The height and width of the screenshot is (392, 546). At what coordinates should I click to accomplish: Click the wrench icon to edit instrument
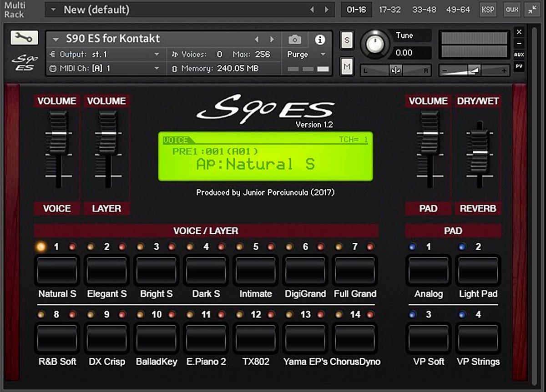click(x=24, y=38)
